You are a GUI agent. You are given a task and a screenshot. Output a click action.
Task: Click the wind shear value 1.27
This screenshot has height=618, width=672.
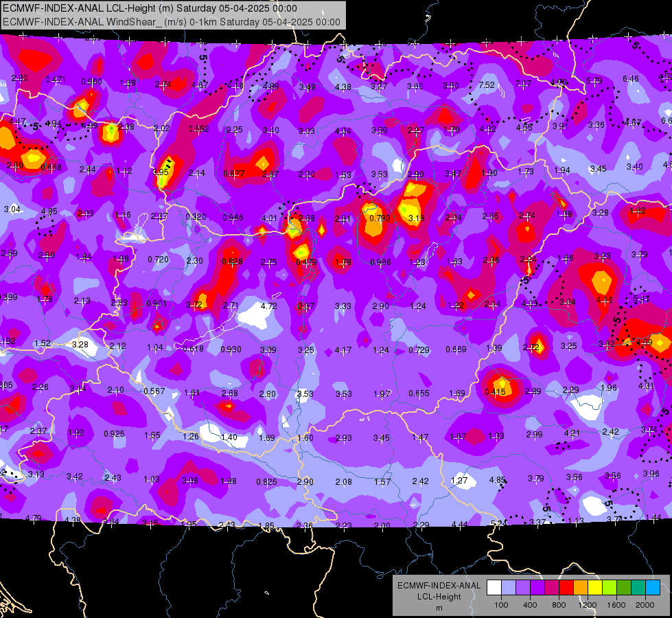(459, 480)
